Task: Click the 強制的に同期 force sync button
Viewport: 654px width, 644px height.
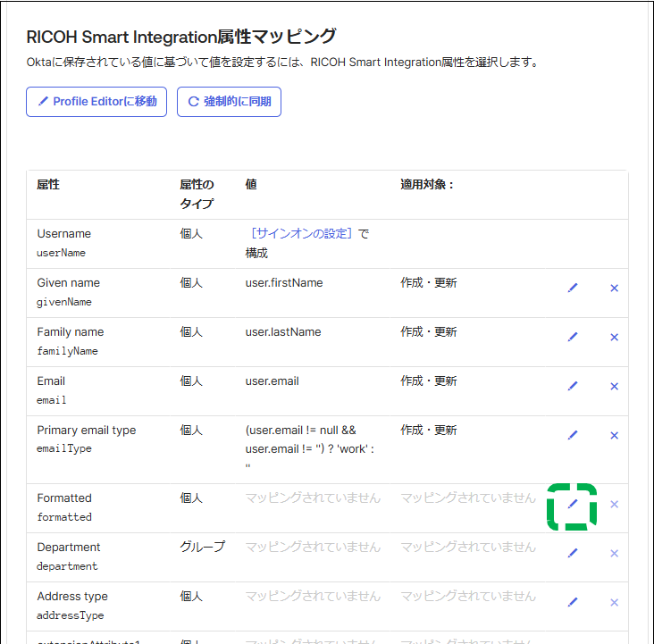Action: 229,102
